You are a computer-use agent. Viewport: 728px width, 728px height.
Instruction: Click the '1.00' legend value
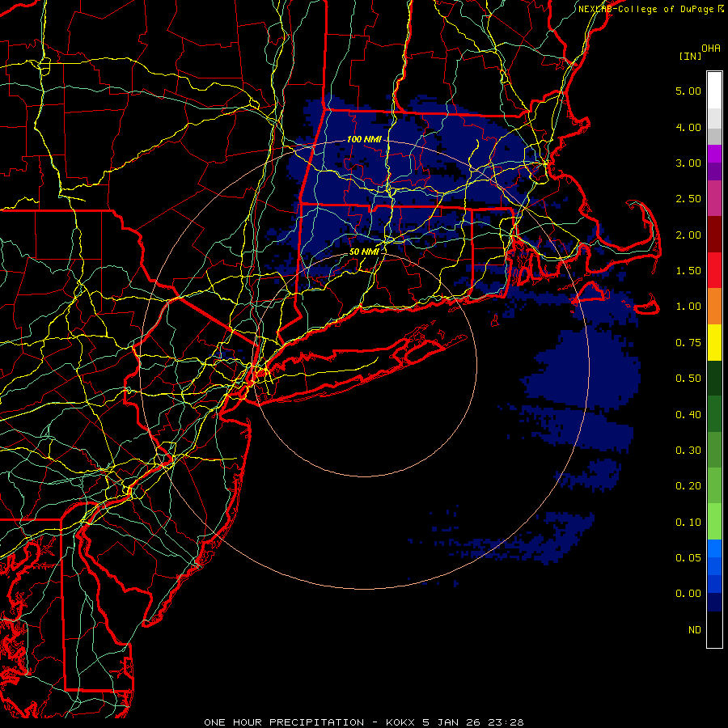(x=688, y=307)
